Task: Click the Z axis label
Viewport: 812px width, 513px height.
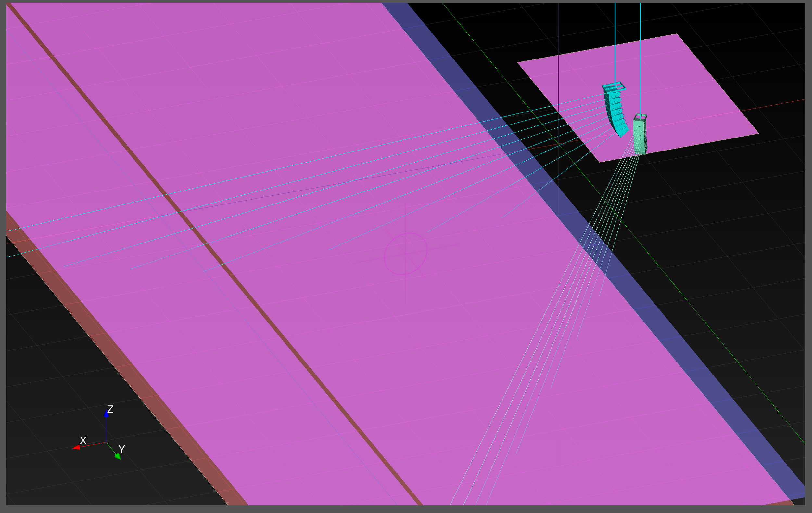Action: [x=110, y=409]
